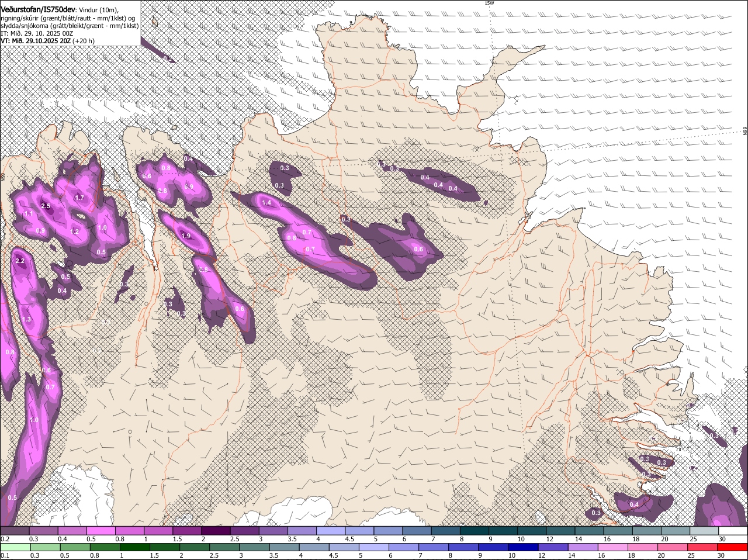Click the 1.1 precipitation value on the map
This screenshot has width=748, height=560.
tap(28, 214)
